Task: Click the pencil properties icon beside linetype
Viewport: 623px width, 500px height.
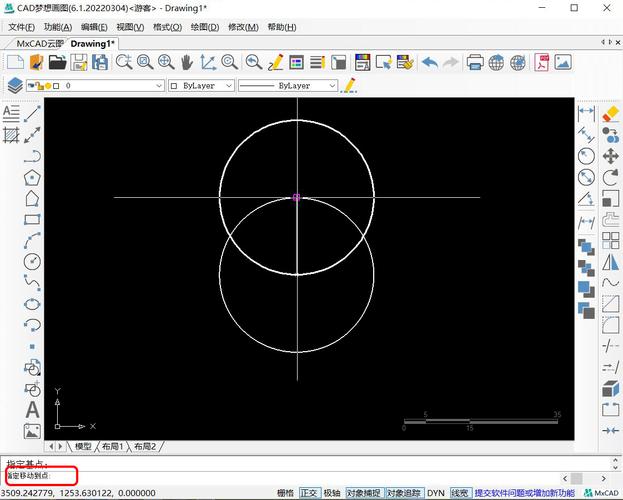Action: coord(349,85)
